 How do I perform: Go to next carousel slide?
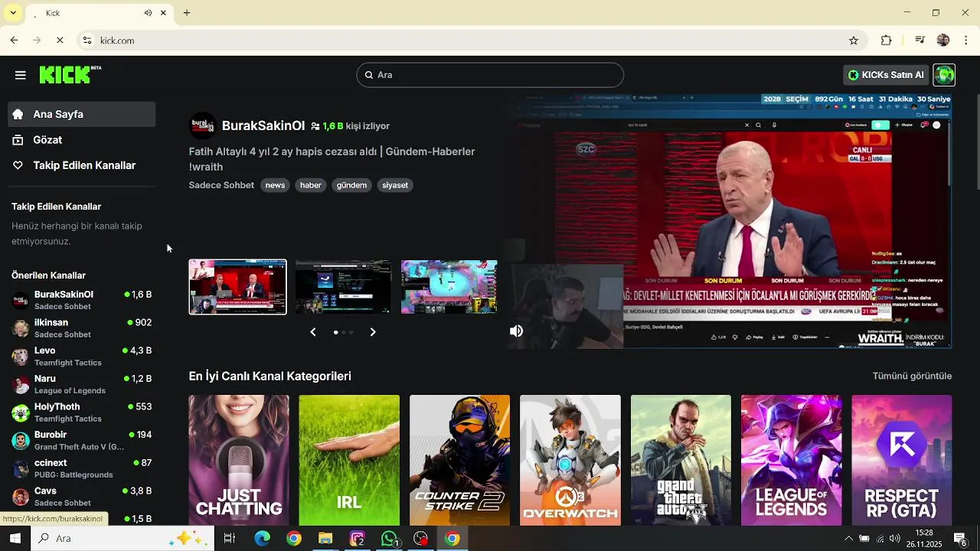373,332
